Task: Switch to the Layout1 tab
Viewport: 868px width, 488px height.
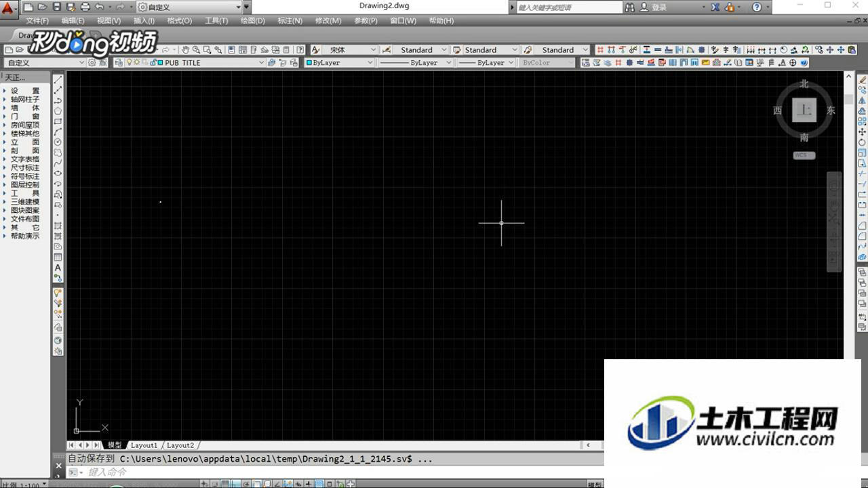Action: click(144, 445)
